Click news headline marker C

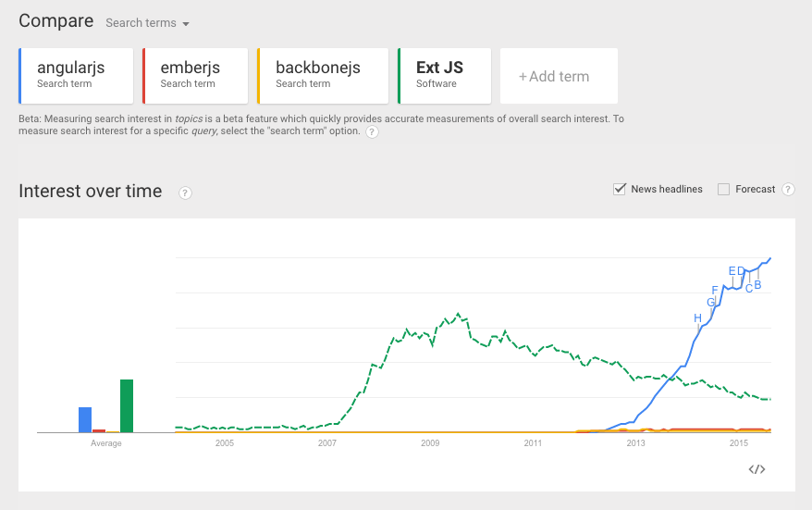click(x=749, y=289)
